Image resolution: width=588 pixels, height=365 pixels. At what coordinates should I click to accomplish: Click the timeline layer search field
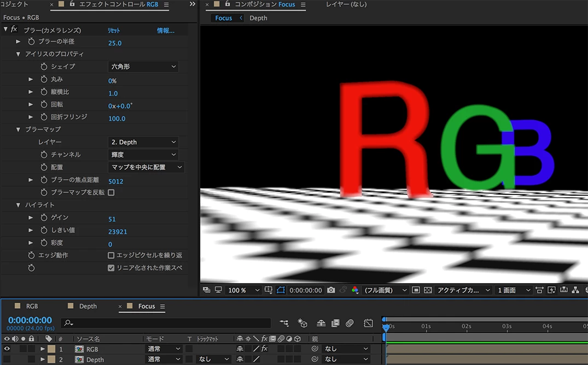tap(166, 323)
